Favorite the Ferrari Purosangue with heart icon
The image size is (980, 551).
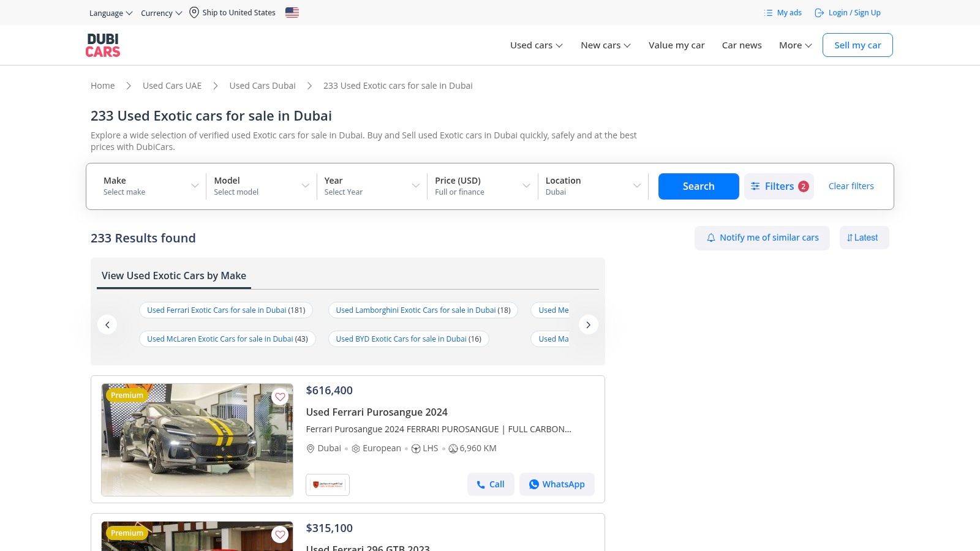pos(280,397)
